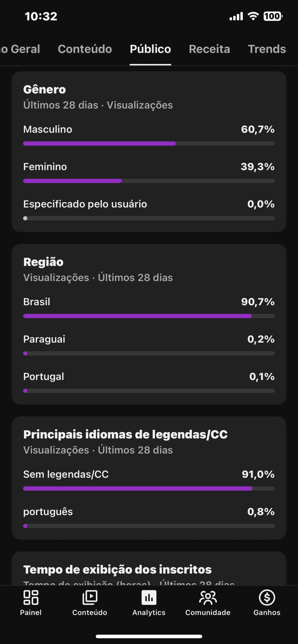Open the Região card heading
The width and height of the screenshot is (298, 644).
tap(43, 262)
